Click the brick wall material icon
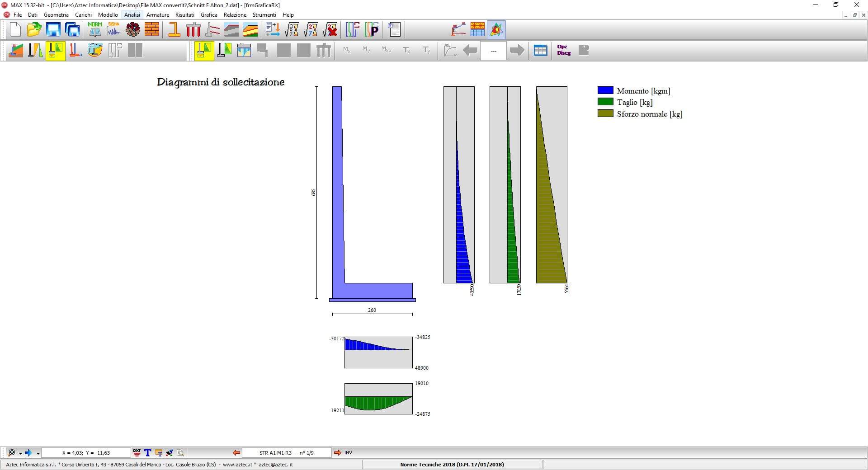868x470 pixels. click(152, 30)
